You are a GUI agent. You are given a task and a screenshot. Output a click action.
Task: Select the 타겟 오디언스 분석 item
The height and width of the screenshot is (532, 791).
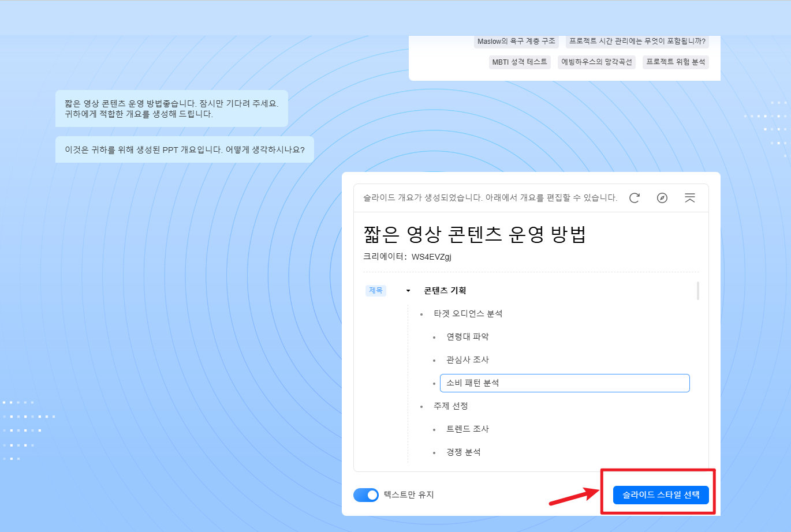pyautogui.click(x=468, y=314)
